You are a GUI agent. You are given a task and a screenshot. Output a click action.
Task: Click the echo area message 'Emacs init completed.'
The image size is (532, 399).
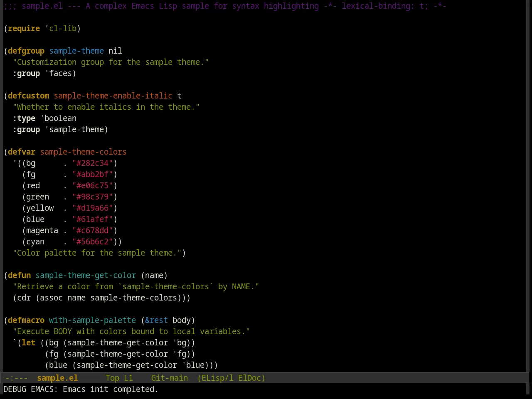click(110, 389)
